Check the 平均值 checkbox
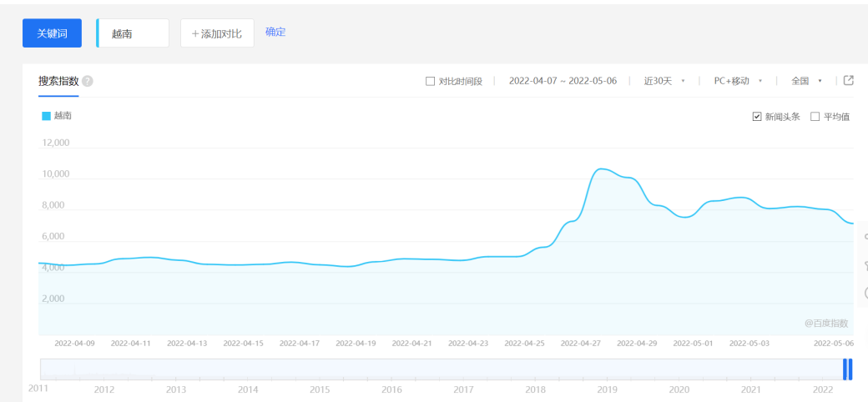This screenshot has height=402, width=868. click(815, 117)
